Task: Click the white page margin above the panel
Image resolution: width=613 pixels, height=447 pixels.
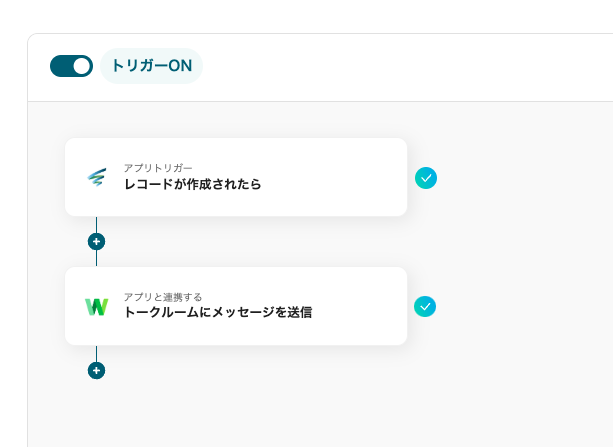Action: (x=300, y=15)
